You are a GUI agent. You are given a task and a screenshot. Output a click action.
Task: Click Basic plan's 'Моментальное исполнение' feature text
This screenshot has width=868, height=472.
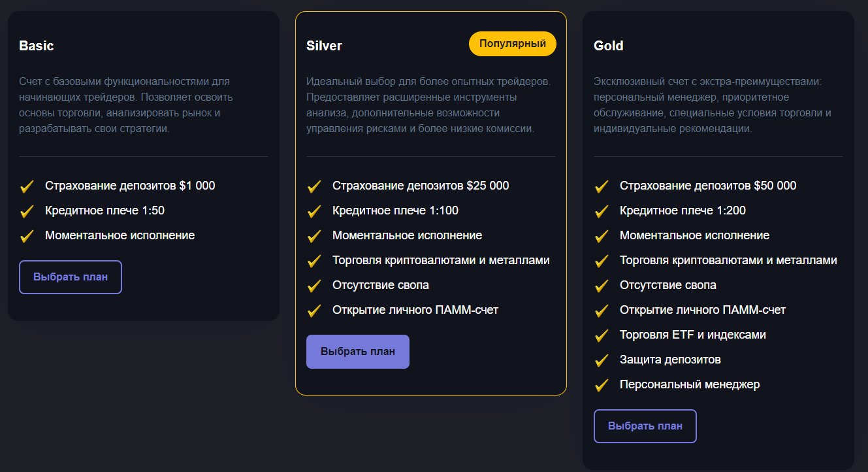[x=120, y=235]
